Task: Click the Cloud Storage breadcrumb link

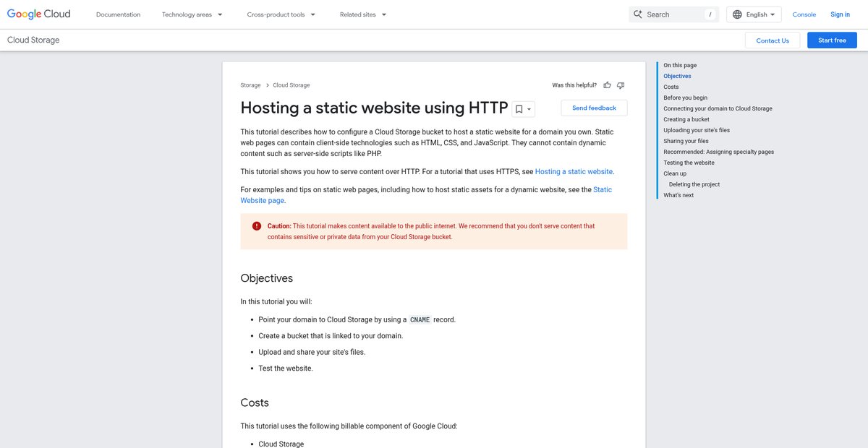Action: coord(291,85)
